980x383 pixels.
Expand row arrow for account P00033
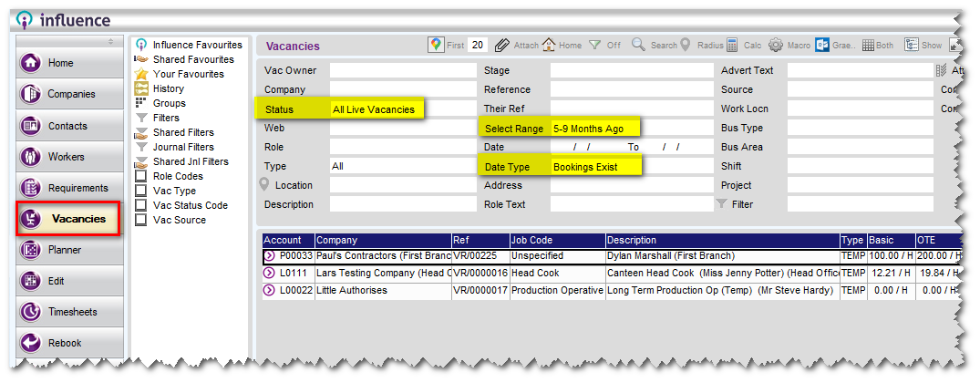tap(269, 255)
